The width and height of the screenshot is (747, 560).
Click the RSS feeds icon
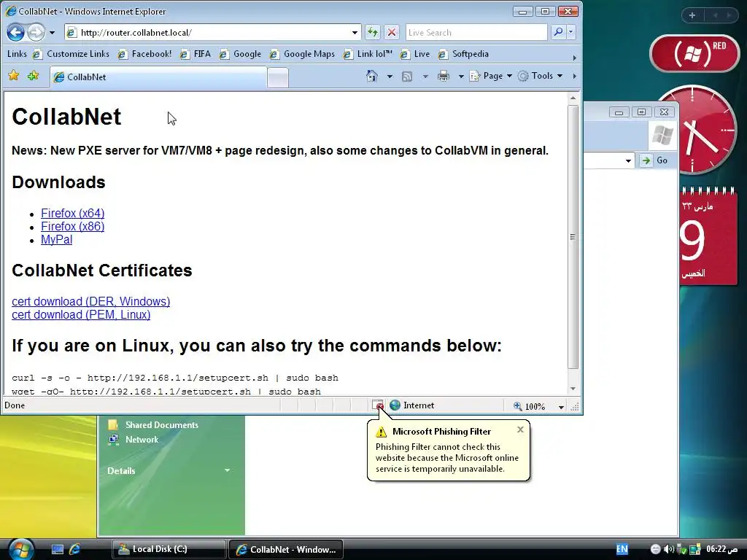click(x=407, y=76)
